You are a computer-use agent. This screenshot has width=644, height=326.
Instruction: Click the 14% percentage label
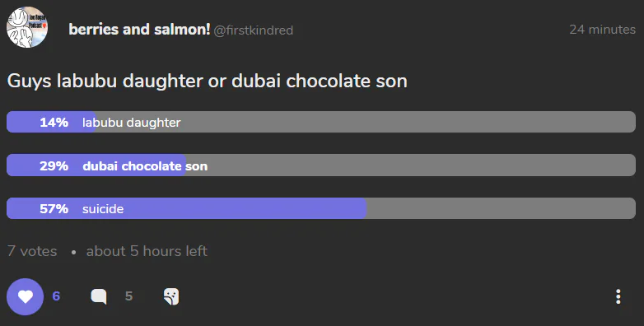tap(54, 123)
